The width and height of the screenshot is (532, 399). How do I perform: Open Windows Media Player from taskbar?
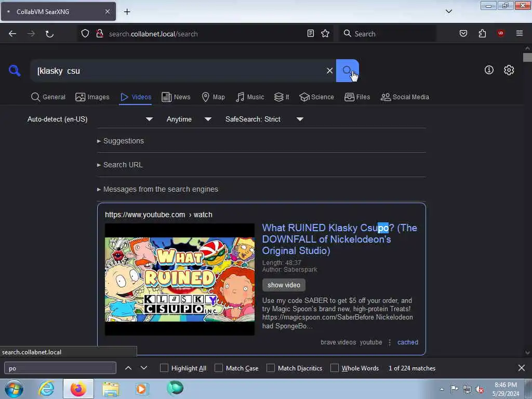[141, 389]
